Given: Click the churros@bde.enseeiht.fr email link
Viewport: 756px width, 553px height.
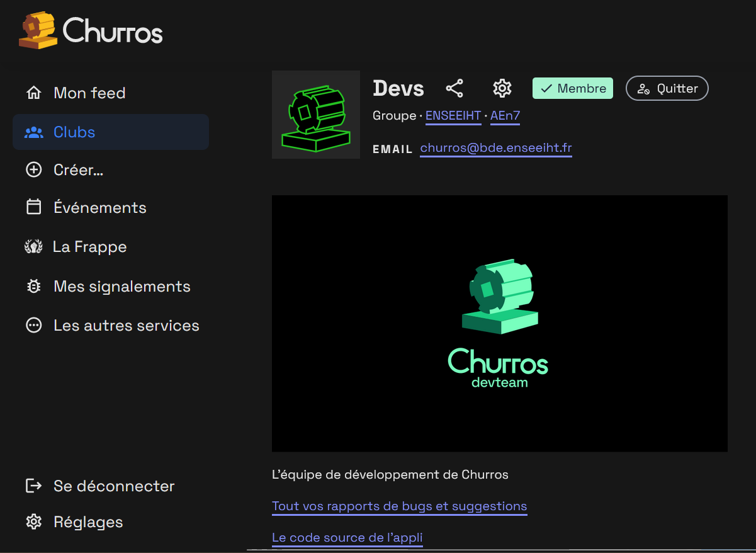Looking at the screenshot, I should coord(495,148).
